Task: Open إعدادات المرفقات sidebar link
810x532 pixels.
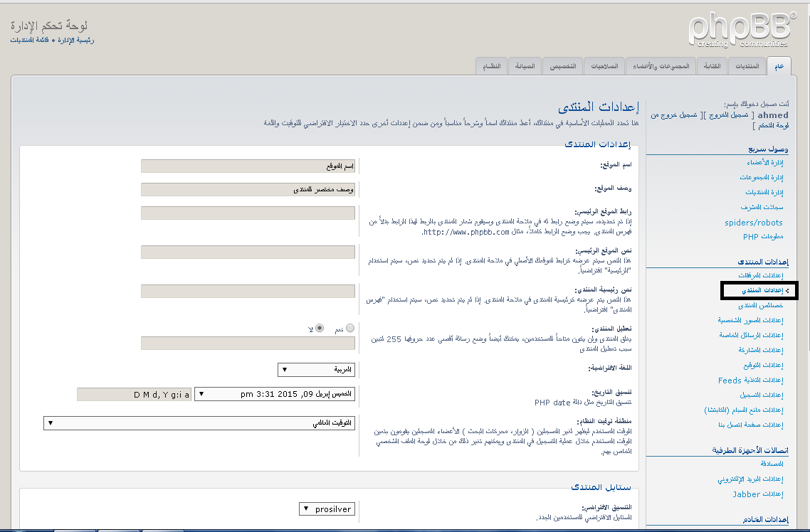Action: pyautogui.click(x=760, y=275)
